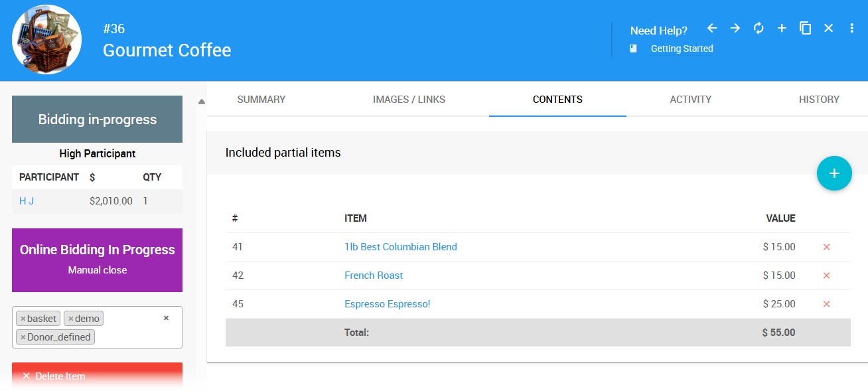Viewport: 868px width, 391px height.
Task: Clear all tags in the tag box
Action: click(166, 318)
